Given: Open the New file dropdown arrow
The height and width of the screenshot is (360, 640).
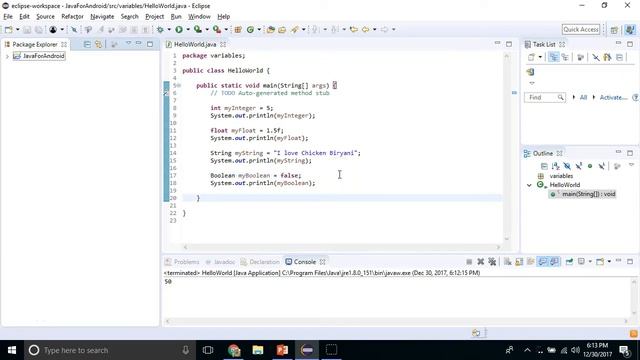Looking at the screenshot, I should point(18,29).
